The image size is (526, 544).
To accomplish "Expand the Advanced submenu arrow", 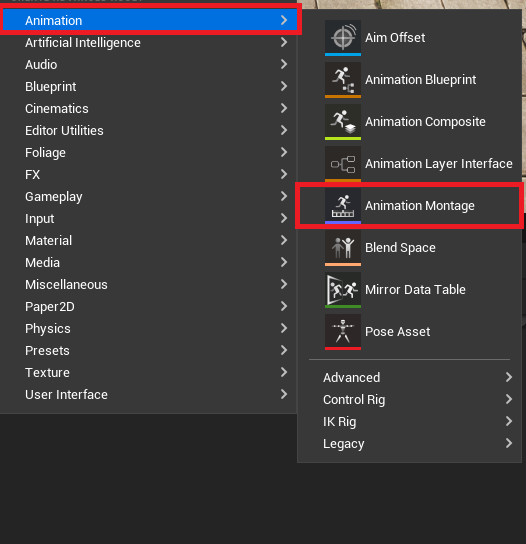I will pyautogui.click(x=509, y=377).
